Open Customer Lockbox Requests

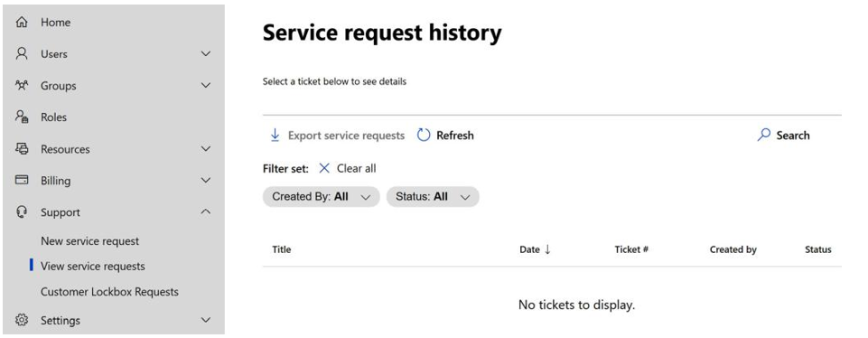coord(109,291)
